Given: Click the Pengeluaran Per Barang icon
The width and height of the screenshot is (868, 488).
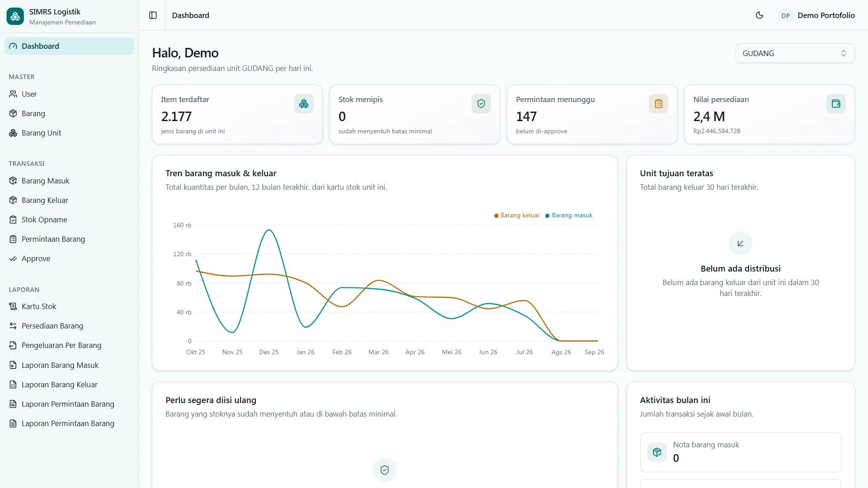Looking at the screenshot, I should click(13, 345).
